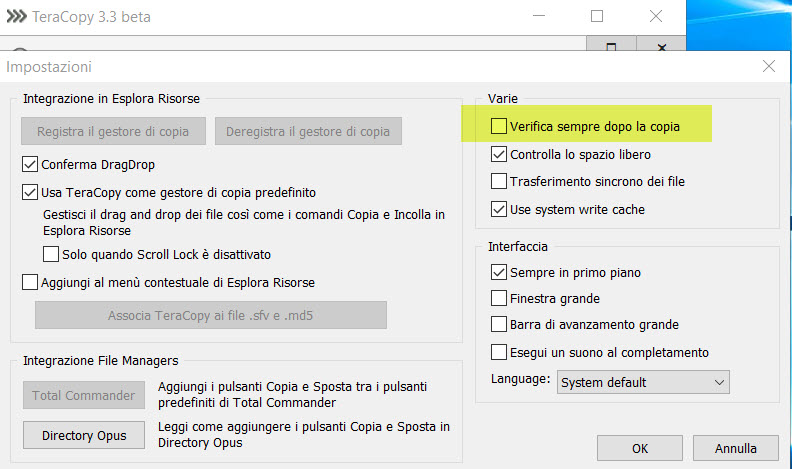Toggle Usa TeraCopy come gestore predefinito
The width and height of the screenshot is (792, 469).
click(30, 192)
